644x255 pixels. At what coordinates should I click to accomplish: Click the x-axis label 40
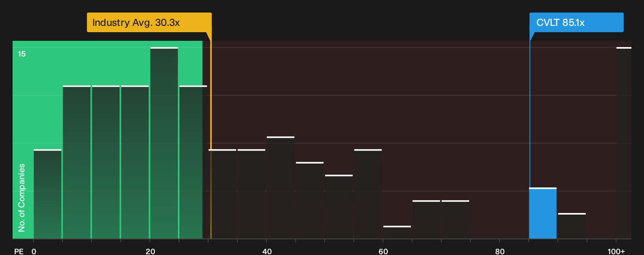[x=267, y=251]
